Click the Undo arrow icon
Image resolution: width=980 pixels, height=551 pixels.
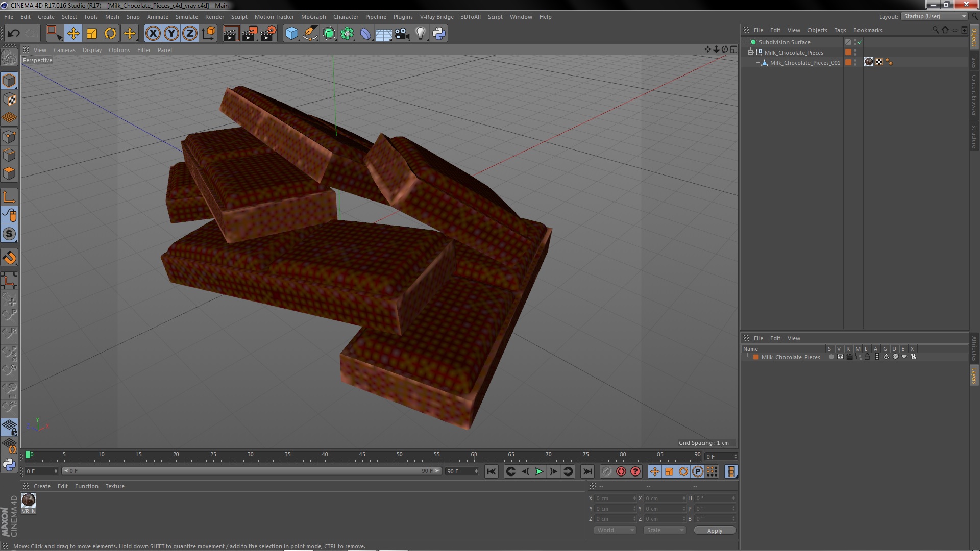pyautogui.click(x=13, y=34)
